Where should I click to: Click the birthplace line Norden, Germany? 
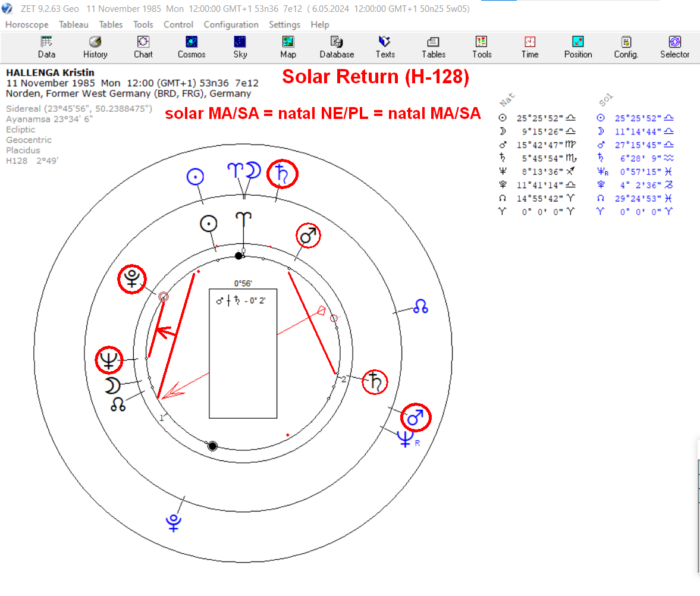tap(128, 93)
